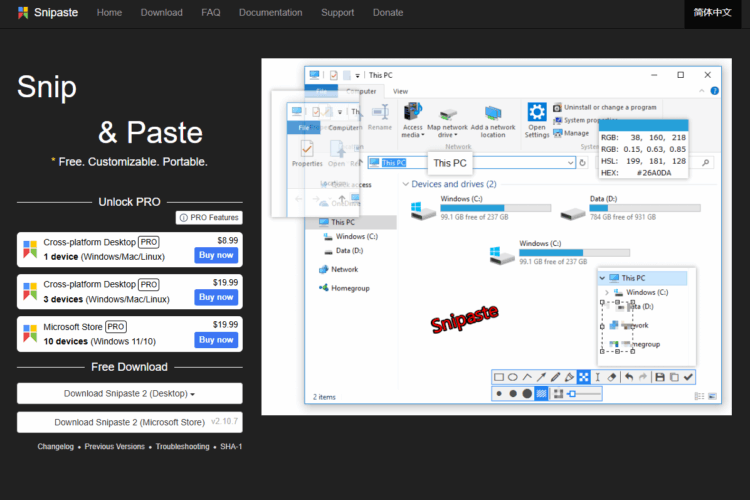The image size is (750, 500).
Task: Collapse the Devices and drives group
Action: [x=406, y=184]
